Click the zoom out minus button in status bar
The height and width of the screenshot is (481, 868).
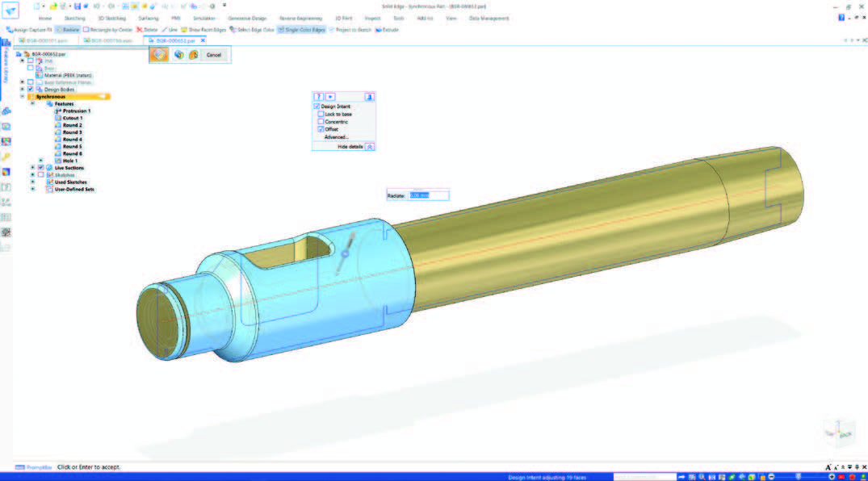(x=771, y=477)
